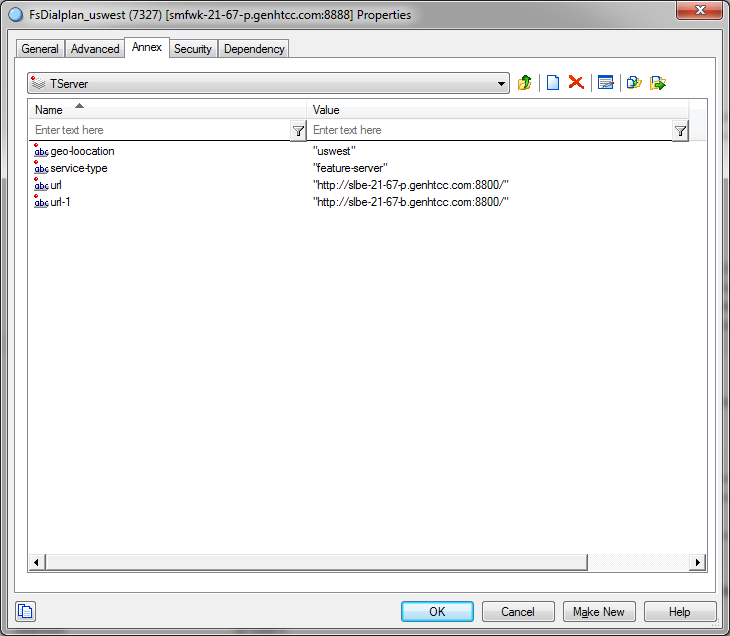The width and height of the screenshot is (730, 636).
Task: Switch to the General tab
Action: point(40,48)
